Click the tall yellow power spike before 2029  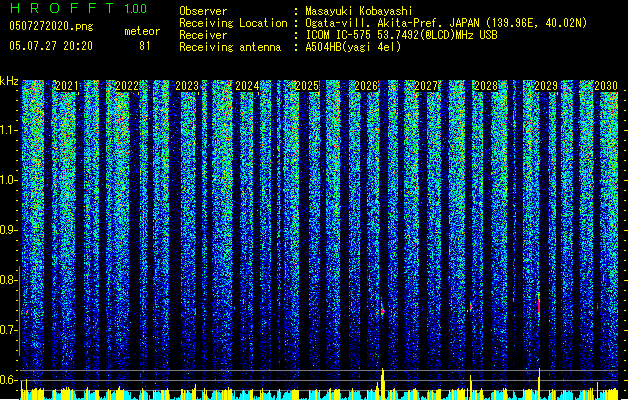(539, 384)
